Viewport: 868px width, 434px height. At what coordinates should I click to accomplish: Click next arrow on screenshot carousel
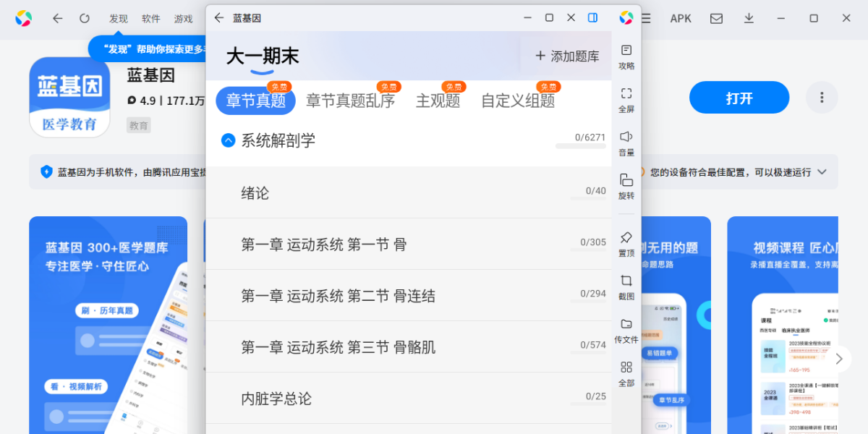pyautogui.click(x=839, y=359)
